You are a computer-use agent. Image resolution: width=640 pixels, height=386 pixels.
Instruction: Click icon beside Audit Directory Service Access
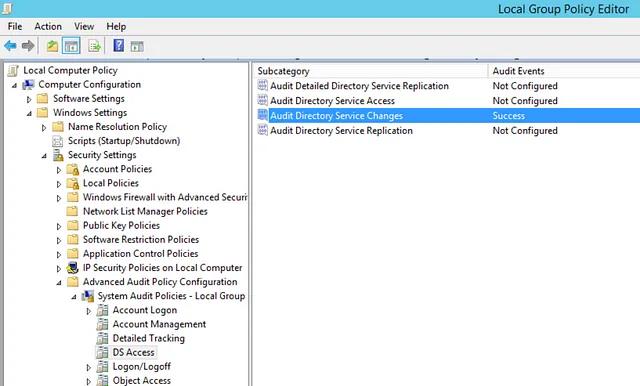pos(262,100)
